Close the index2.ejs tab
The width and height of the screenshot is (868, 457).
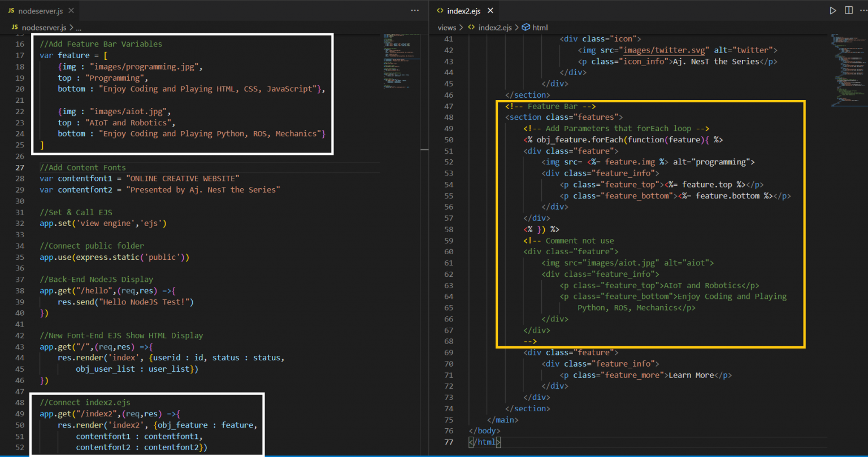[x=490, y=10]
